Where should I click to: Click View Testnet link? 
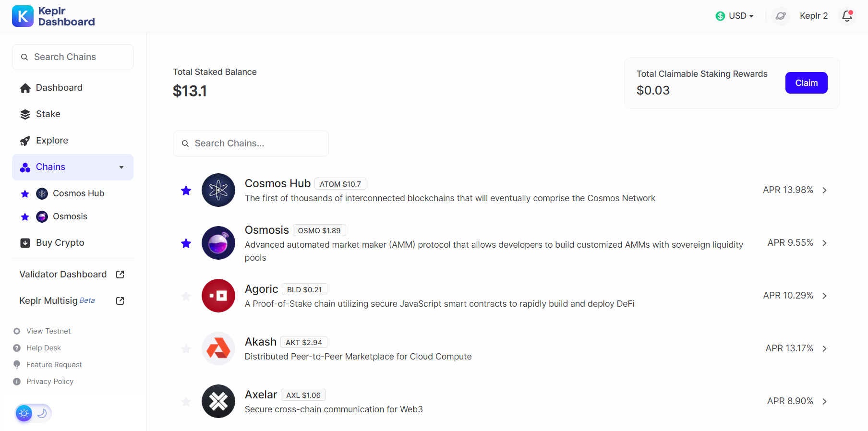coord(48,331)
